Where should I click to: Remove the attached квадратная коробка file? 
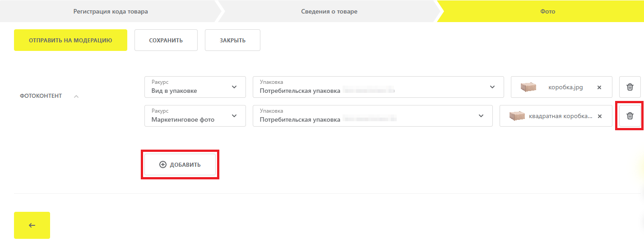(x=600, y=116)
